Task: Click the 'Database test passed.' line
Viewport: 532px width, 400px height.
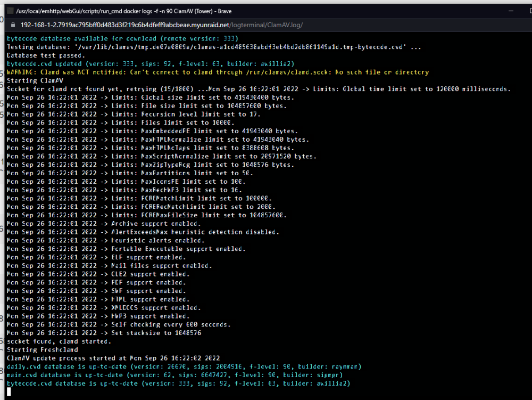Action: (46, 55)
